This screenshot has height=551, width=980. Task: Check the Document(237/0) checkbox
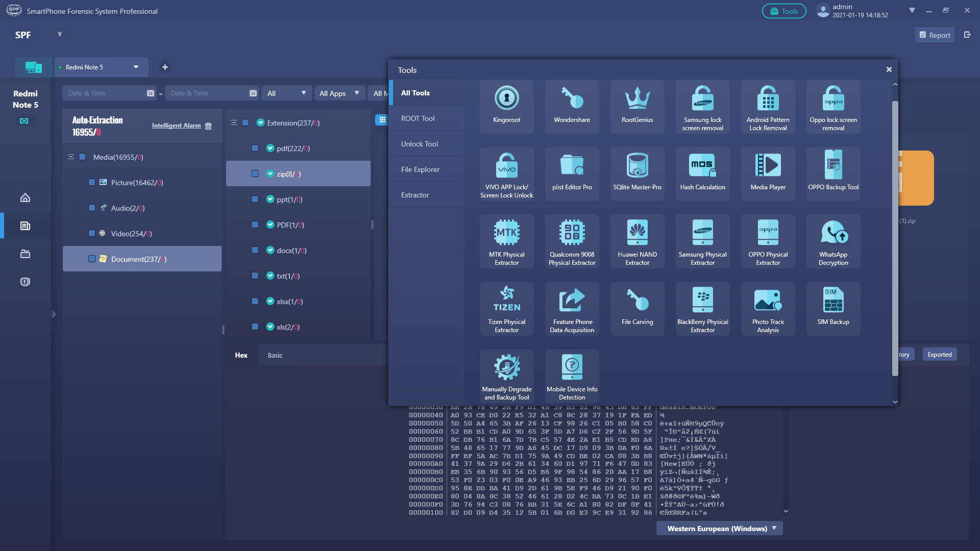[92, 259]
